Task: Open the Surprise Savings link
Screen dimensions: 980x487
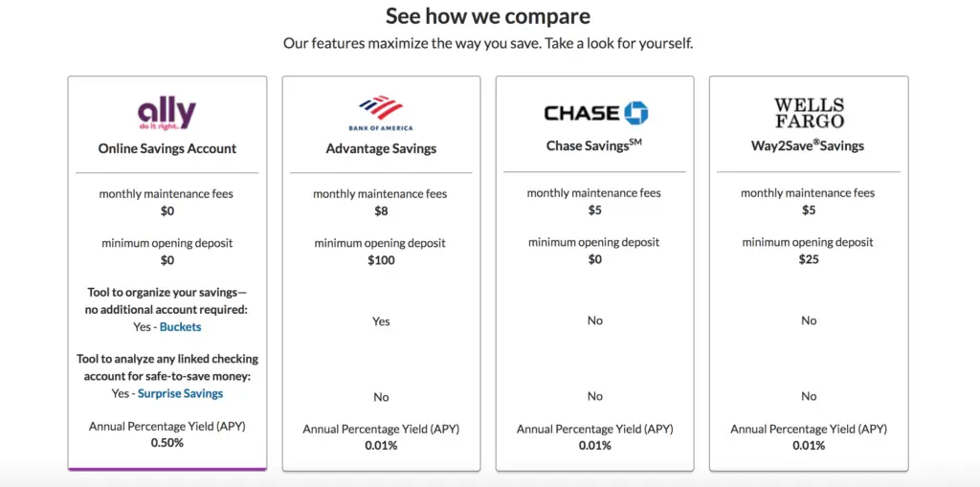Action: click(x=180, y=394)
